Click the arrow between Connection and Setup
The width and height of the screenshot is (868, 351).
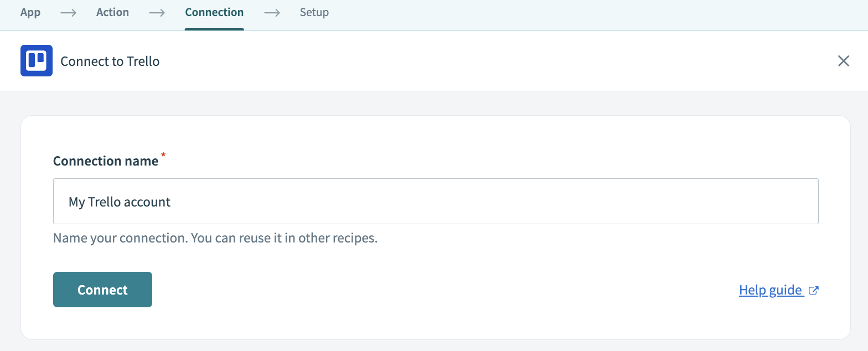pyautogui.click(x=272, y=12)
